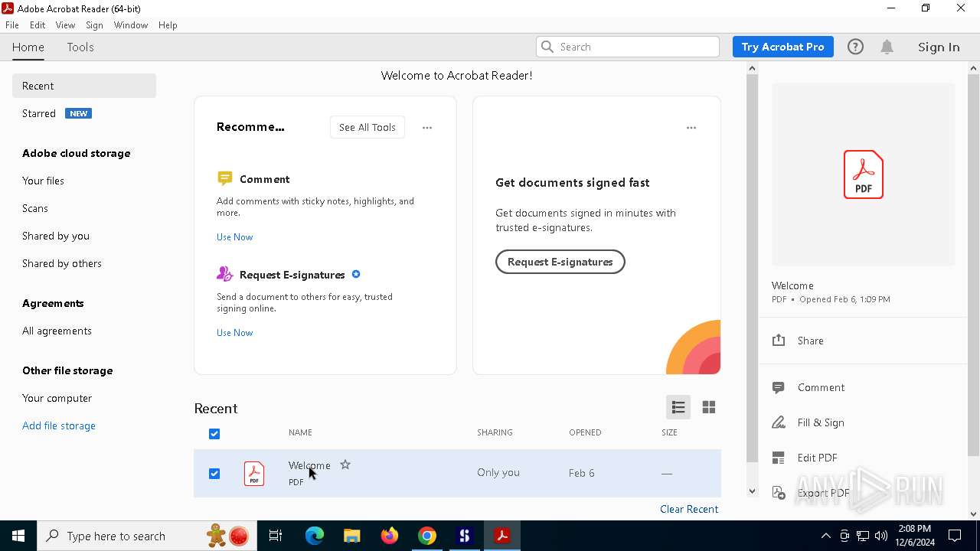The width and height of the screenshot is (980, 551).
Task: Switch to the Home tab
Action: coord(28,47)
